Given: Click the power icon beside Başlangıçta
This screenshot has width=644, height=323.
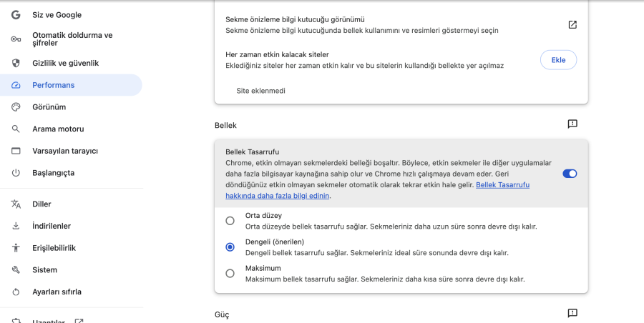Looking at the screenshot, I should click(16, 173).
